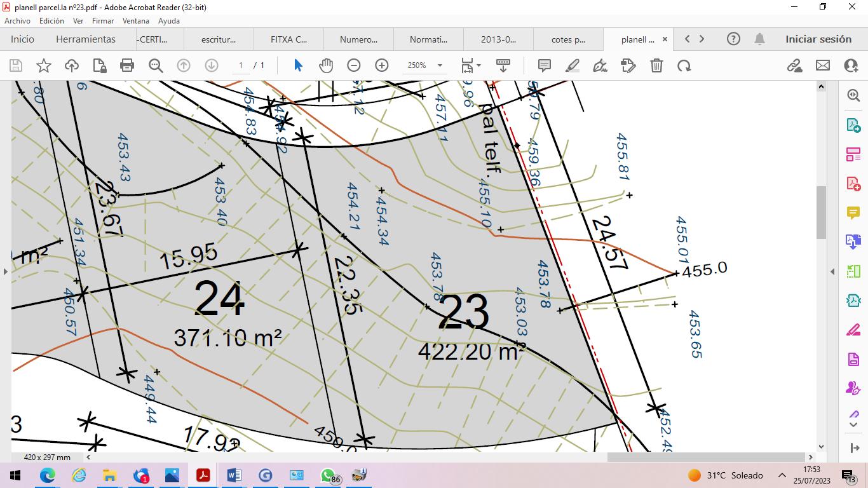Rotate the page with the rotate icon
This screenshot has width=868, height=488.
[684, 65]
